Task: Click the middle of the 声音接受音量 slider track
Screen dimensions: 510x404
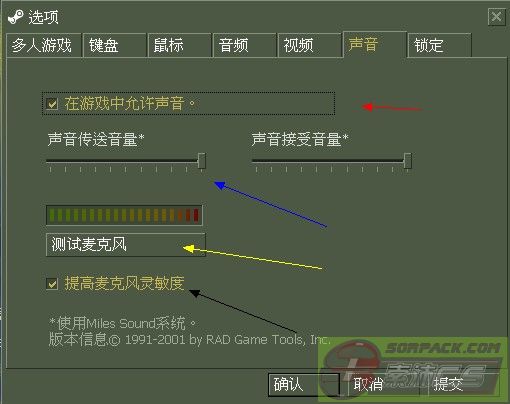Action: tap(331, 161)
